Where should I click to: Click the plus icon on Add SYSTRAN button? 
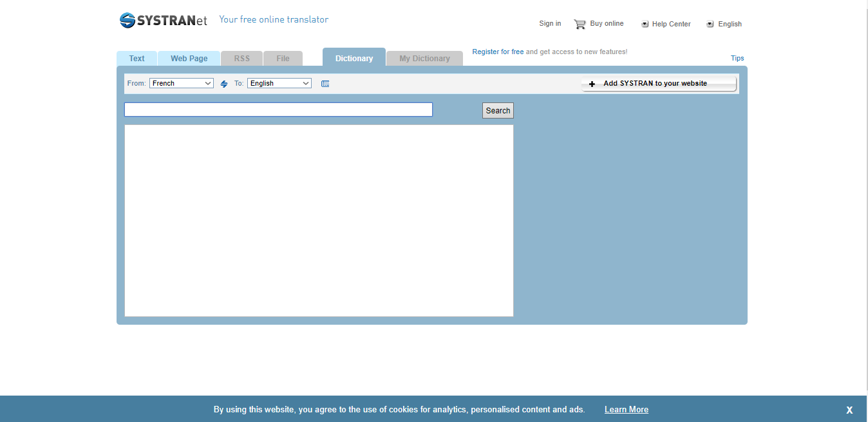pos(592,84)
